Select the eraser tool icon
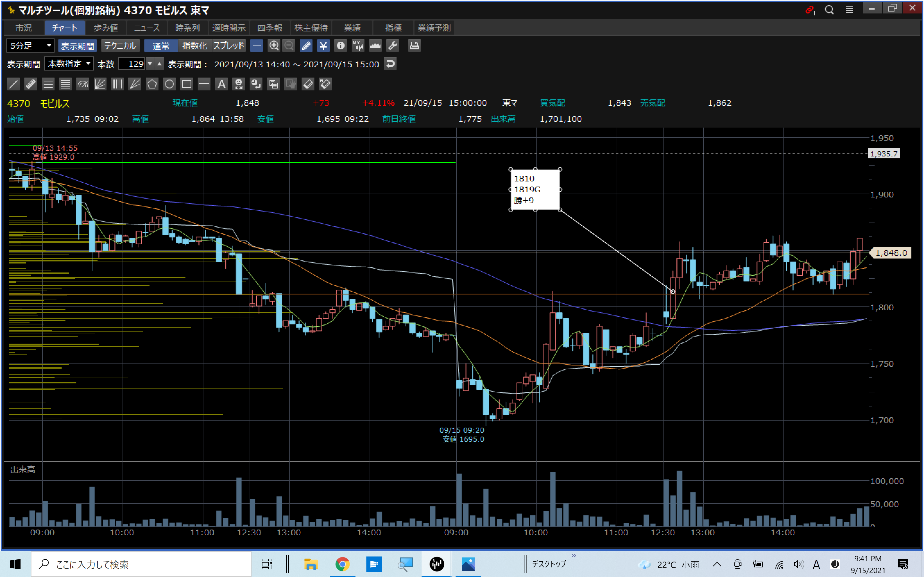Screen dimensions: 924x577 pyautogui.click(x=308, y=84)
